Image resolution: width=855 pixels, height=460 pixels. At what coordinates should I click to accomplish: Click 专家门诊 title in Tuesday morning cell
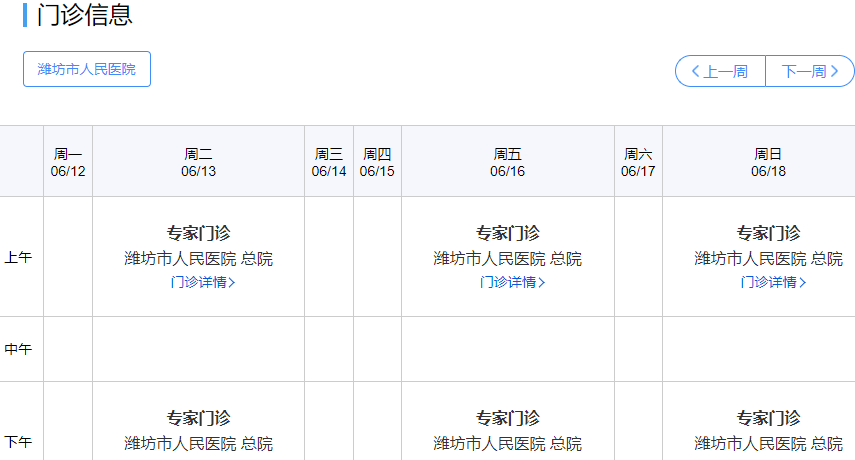[198, 233]
